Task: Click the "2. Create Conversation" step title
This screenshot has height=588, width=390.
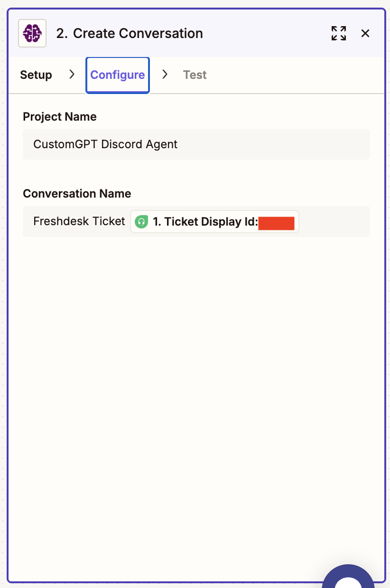Action: point(130,33)
